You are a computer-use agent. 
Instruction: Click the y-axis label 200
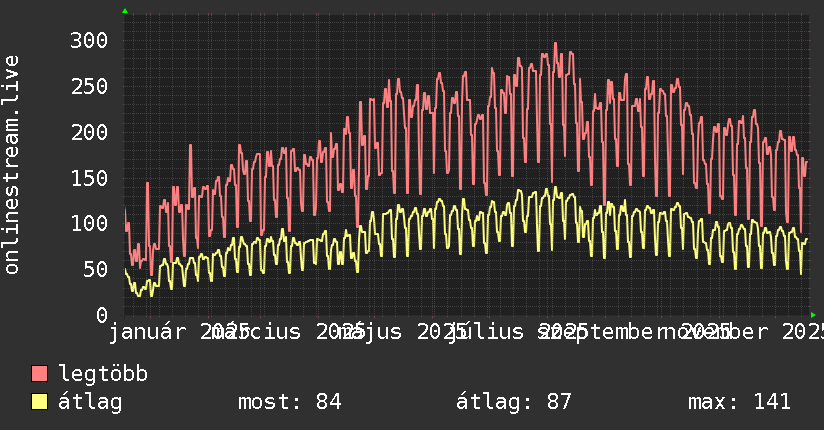click(x=89, y=132)
